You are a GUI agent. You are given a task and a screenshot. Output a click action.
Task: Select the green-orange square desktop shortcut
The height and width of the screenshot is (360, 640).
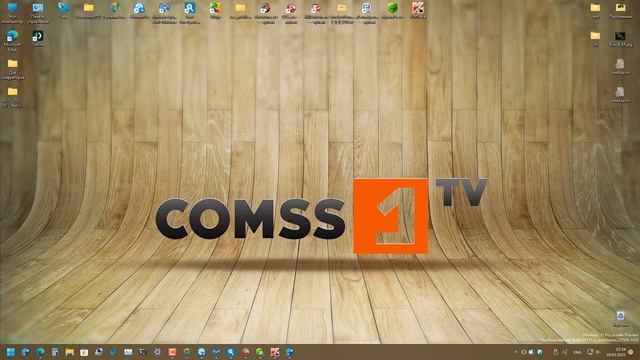(x=215, y=8)
